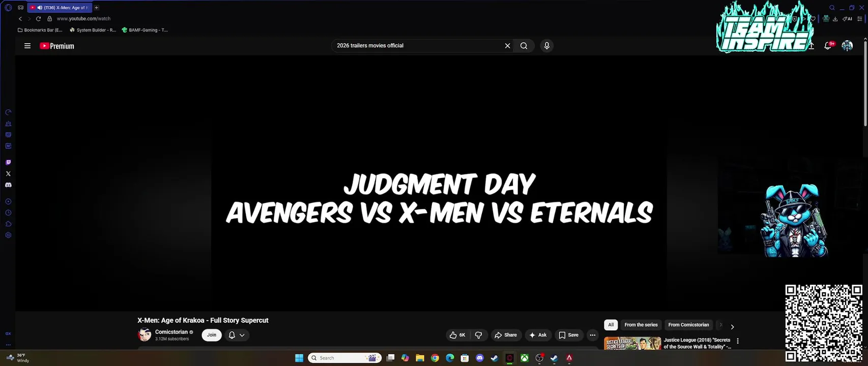Screen dimensions: 868x366
Task: Expand notification options chevron beside bell
Action: 242,335
